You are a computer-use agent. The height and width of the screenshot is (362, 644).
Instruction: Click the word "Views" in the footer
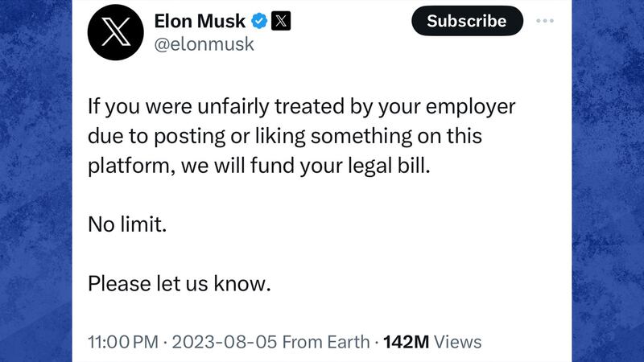[459, 342]
